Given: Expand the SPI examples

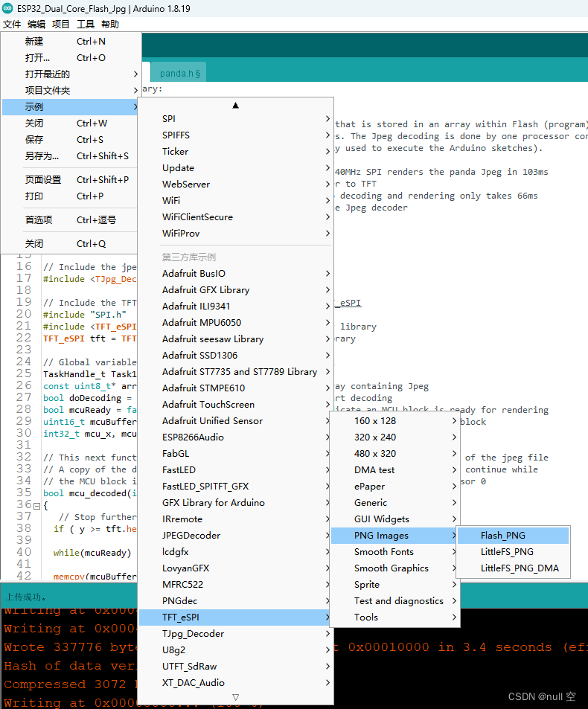Looking at the screenshot, I should click(236, 119).
